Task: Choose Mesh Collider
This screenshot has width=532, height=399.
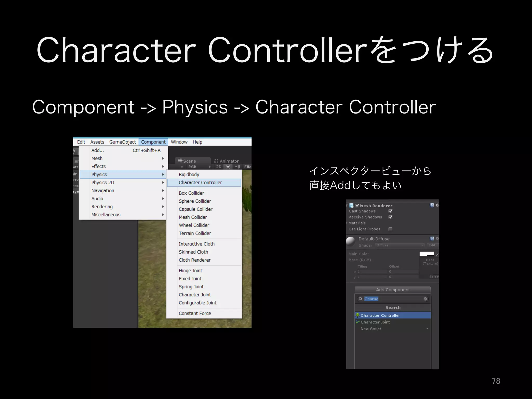Action: click(204, 217)
